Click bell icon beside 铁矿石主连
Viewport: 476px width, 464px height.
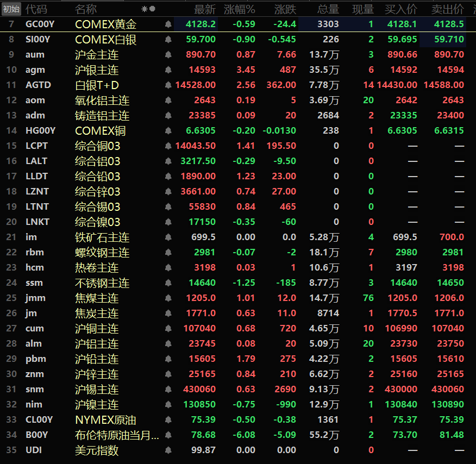pyautogui.click(x=168, y=237)
